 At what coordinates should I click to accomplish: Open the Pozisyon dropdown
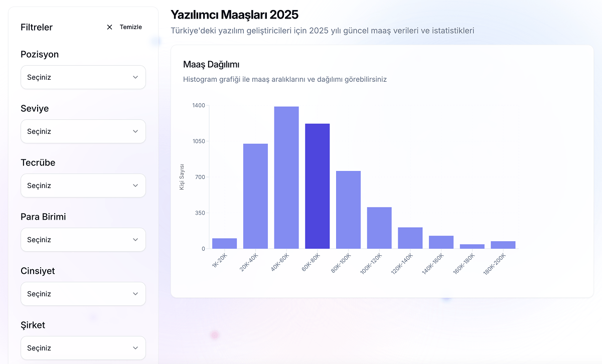(83, 77)
